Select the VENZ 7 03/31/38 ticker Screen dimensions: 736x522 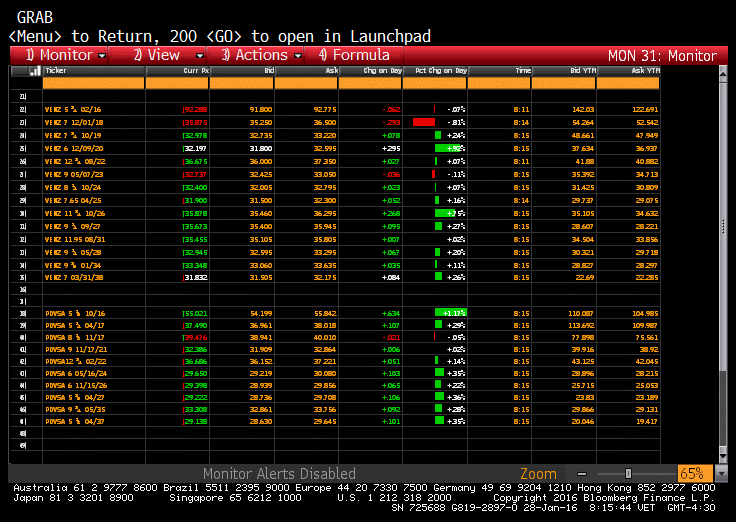point(74,277)
